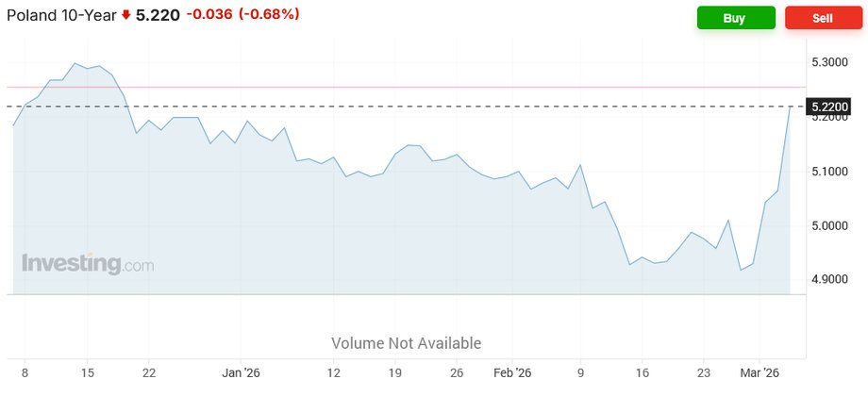This screenshot has height=396, width=868.
Task: Click the red Sell button
Action: (823, 18)
